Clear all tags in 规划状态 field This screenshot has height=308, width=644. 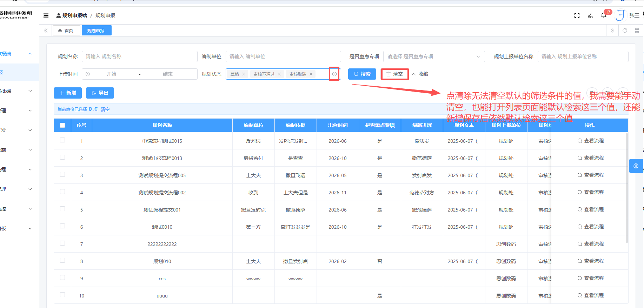click(334, 74)
